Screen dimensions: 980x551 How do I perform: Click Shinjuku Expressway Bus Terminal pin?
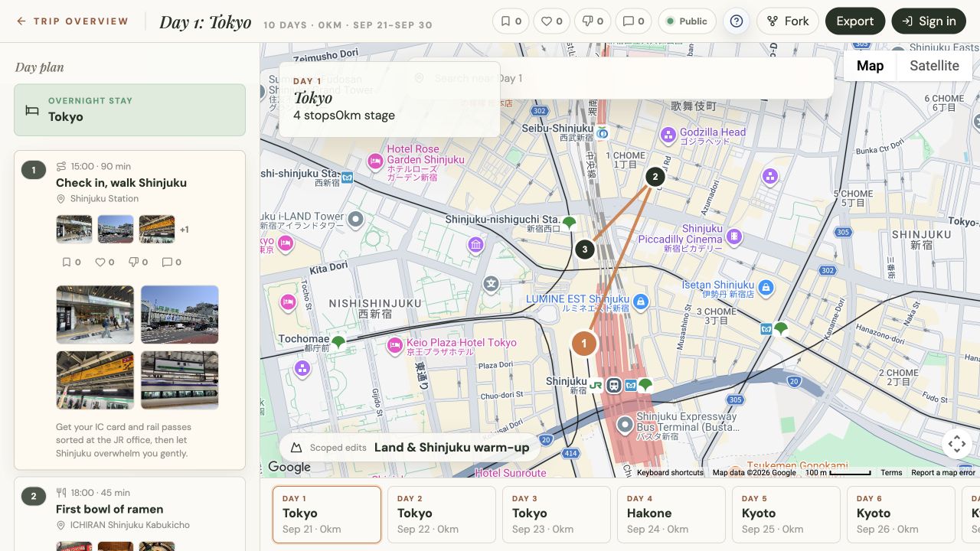click(x=626, y=424)
